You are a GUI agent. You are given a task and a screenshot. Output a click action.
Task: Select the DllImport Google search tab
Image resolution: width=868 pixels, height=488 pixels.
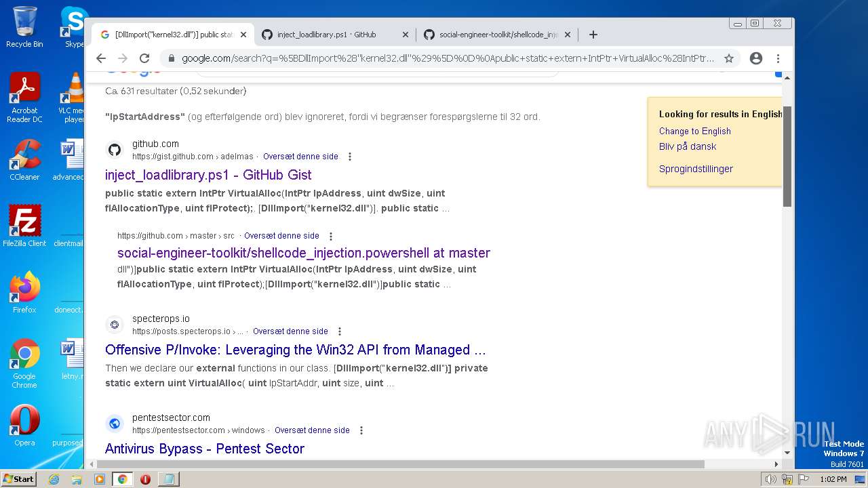[x=174, y=35]
